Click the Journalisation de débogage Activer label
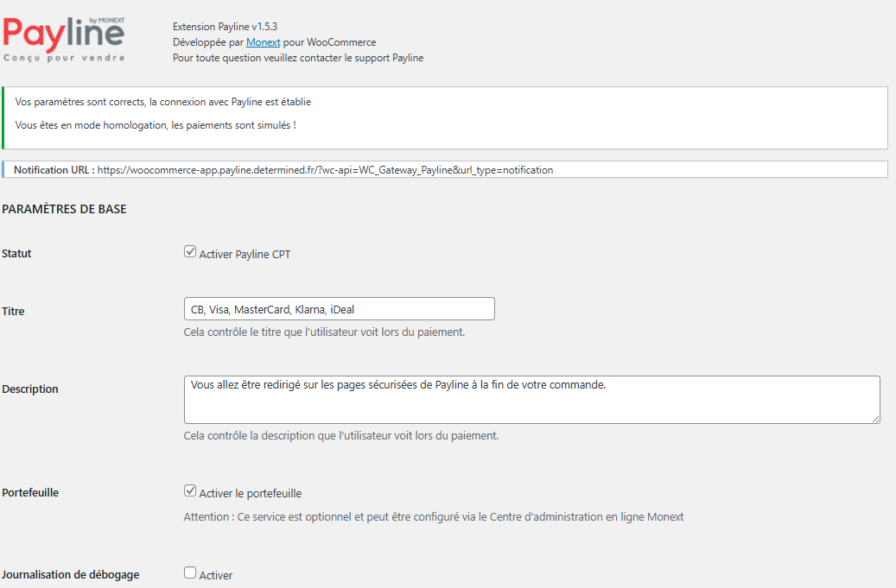This screenshot has width=896, height=588. click(x=216, y=575)
